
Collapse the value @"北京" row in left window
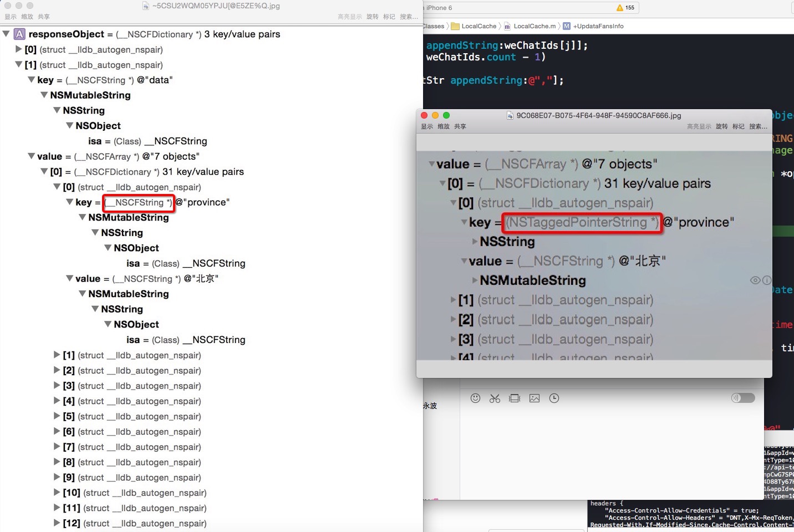[x=70, y=278]
